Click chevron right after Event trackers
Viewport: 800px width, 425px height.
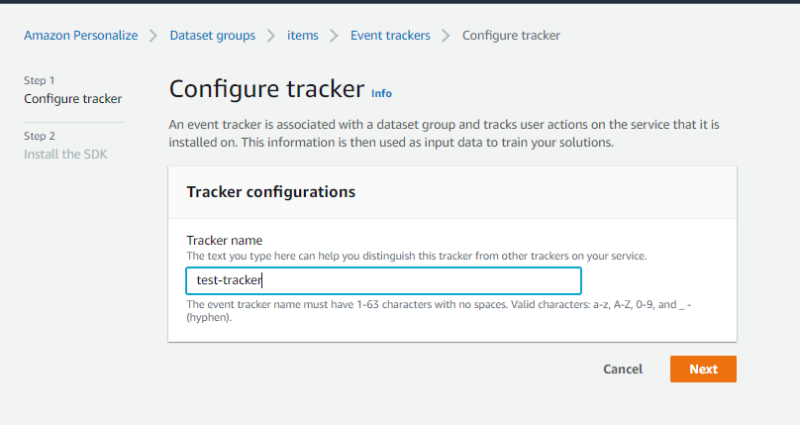click(446, 36)
